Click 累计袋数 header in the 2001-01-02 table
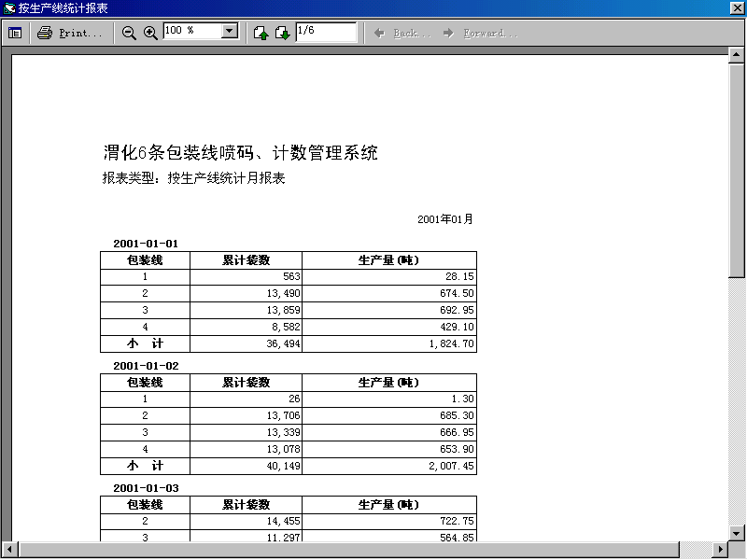Image resolution: width=747 pixels, height=560 pixels. pos(246,383)
